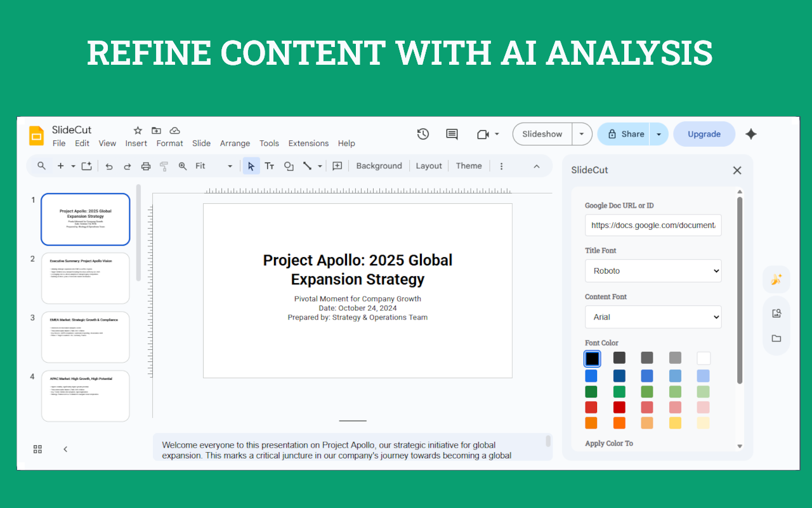
Task: Click the Slideshow button
Action: click(542, 134)
